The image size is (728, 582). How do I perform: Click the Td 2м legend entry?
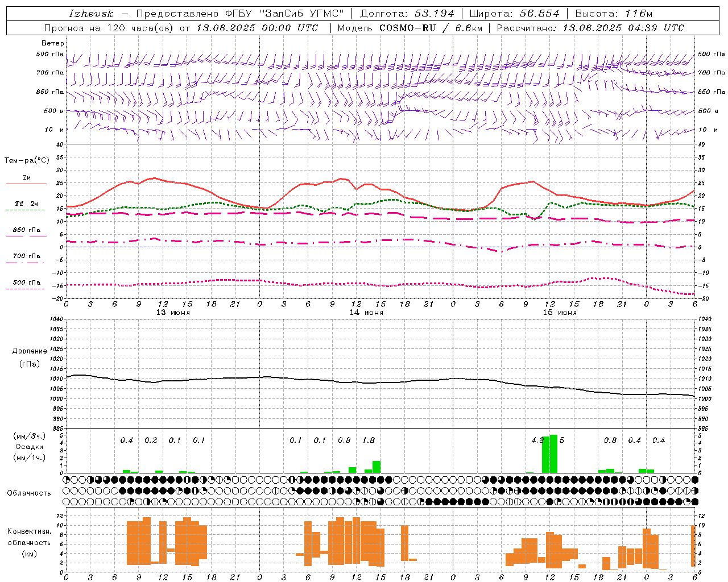pyautogui.click(x=27, y=203)
